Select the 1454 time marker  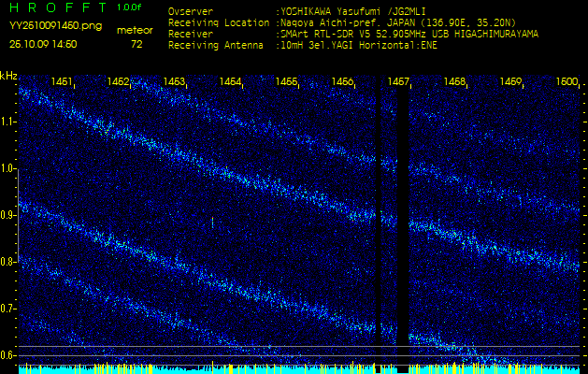click(231, 82)
